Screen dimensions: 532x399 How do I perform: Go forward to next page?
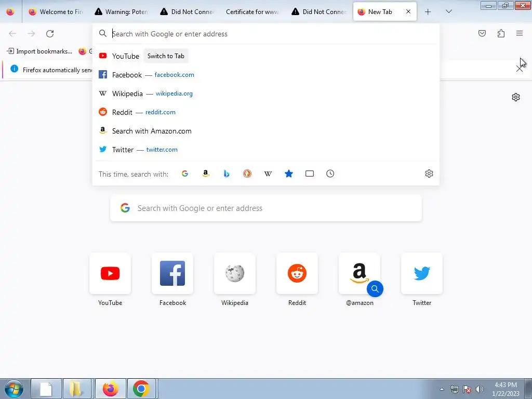coord(31,34)
